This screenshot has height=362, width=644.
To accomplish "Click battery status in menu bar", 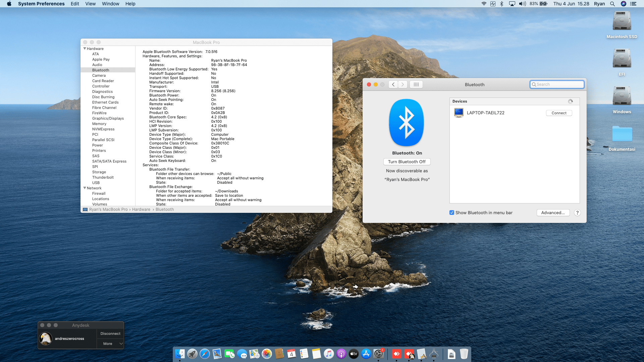I will pyautogui.click(x=539, y=4).
